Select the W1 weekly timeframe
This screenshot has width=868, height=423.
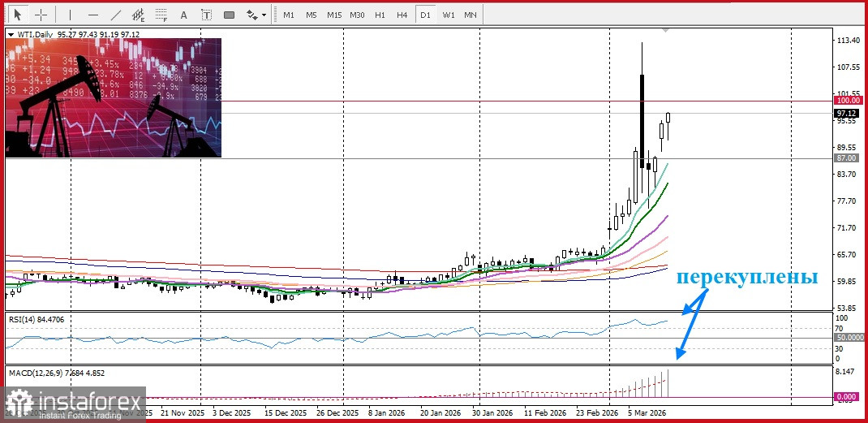point(448,15)
